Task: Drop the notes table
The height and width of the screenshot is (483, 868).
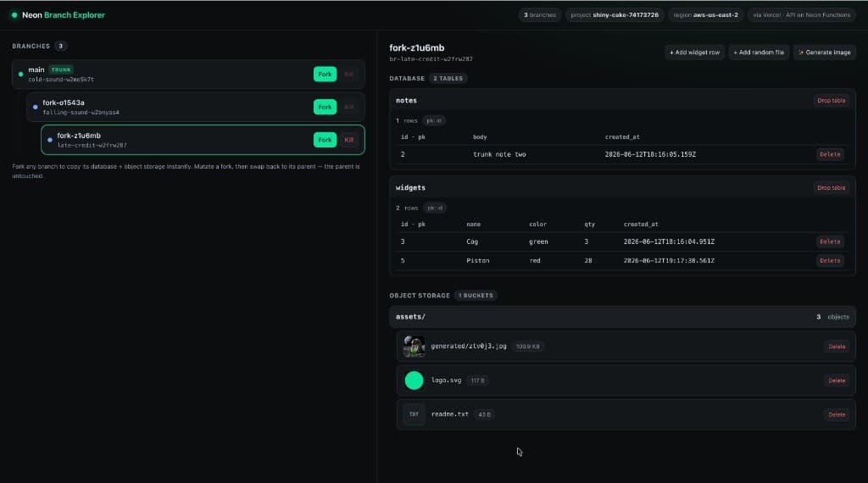Action: pyautogui.click(x=831, y=101)
